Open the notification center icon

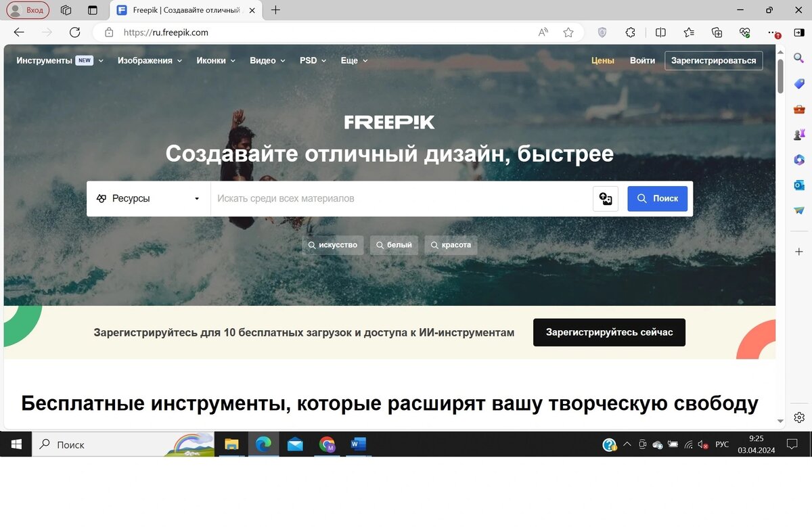point(792,444)
